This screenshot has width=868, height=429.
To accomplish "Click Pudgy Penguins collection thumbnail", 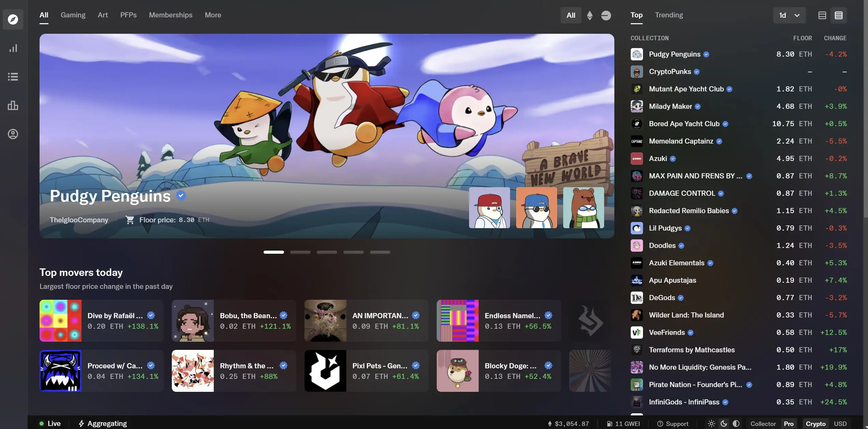I will point(637,54).
